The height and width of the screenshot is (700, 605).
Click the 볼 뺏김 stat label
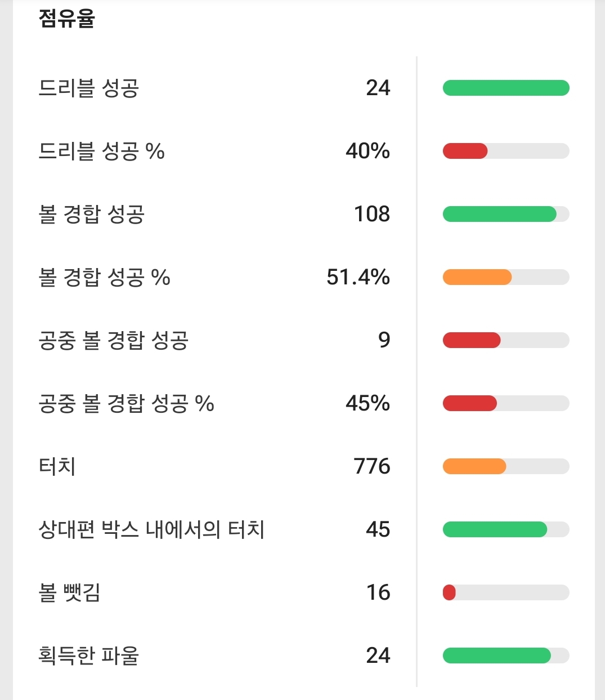[69, 592]
